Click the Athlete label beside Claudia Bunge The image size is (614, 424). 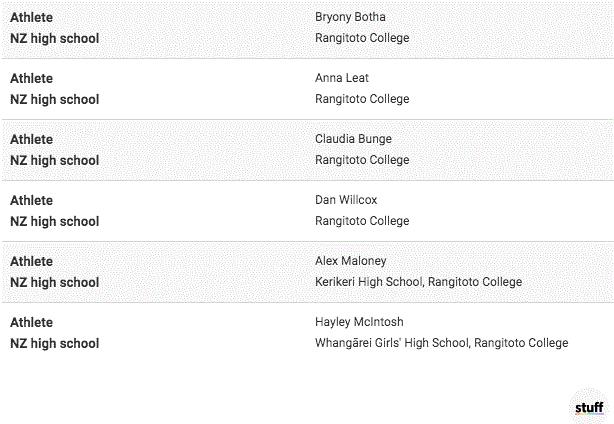pos(32,139)
